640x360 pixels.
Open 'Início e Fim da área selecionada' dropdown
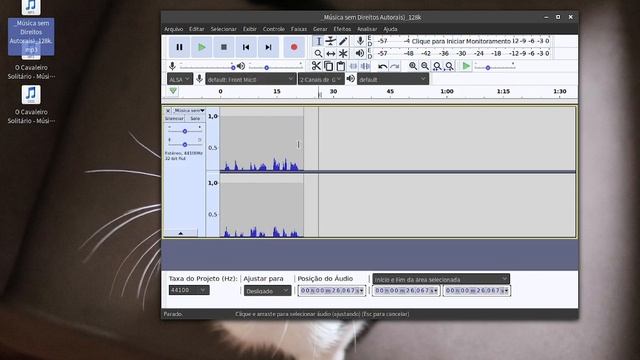[x=441, y=279]
